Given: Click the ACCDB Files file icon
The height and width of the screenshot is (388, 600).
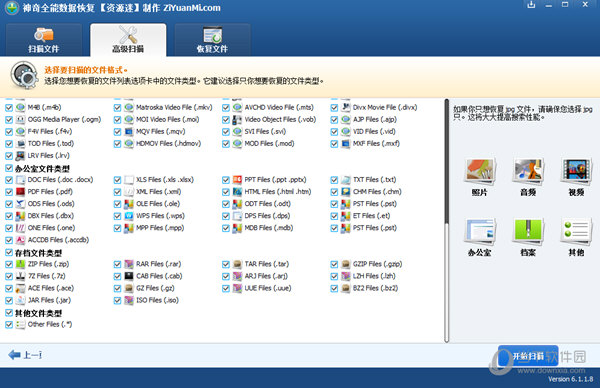Looking at the screenshot, I should pos(20,240).
